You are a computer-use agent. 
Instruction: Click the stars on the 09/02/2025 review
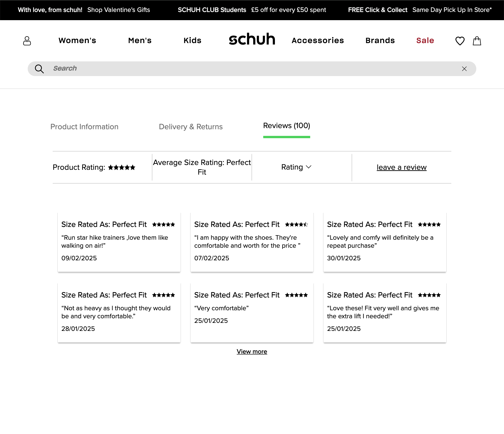point(164,225)
